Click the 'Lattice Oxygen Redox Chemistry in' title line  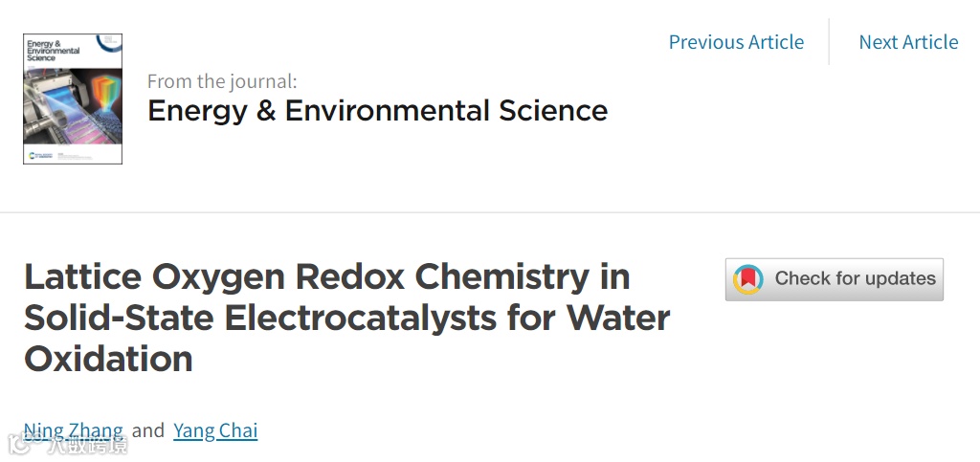click(x=326, y=276)
